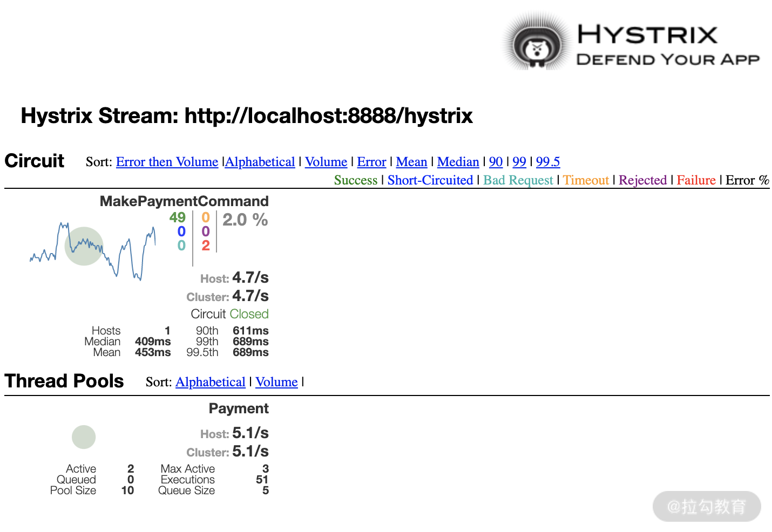Sort thread pools by Volume
Image resolution: width=772 pixels, height=532 pixels.
276,382
